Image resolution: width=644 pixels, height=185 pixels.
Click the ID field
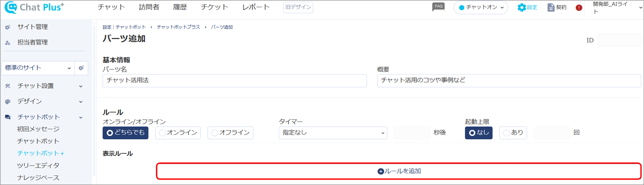(619, 40)
